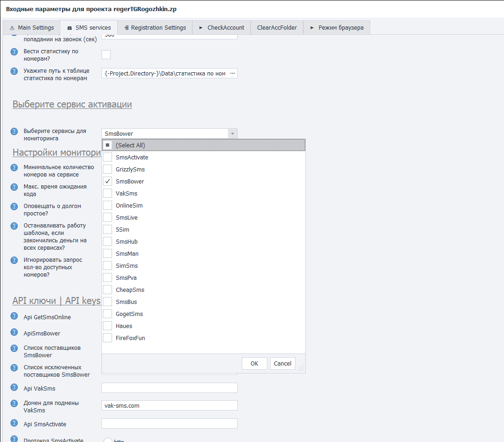Click the Api VakSms input field
The width and height of the screenshot is (504, 442).
click(170, 388)
